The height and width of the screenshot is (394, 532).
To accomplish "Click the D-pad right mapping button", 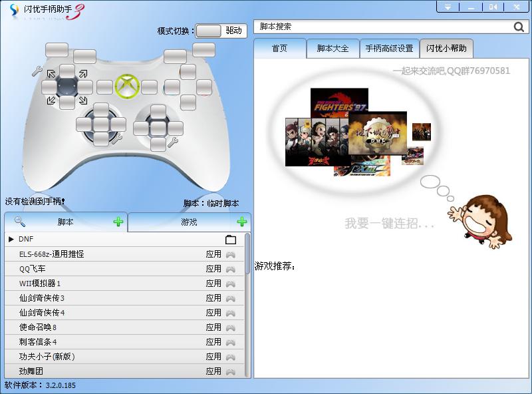I will pyautogui.click(x=85, y=87).
